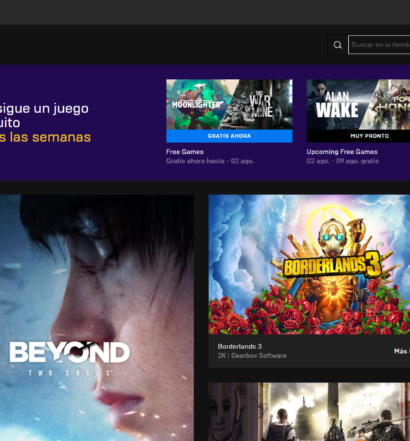
Task: Select the '2K | Gearbox Software' publisher text
Action: [252, 356]
